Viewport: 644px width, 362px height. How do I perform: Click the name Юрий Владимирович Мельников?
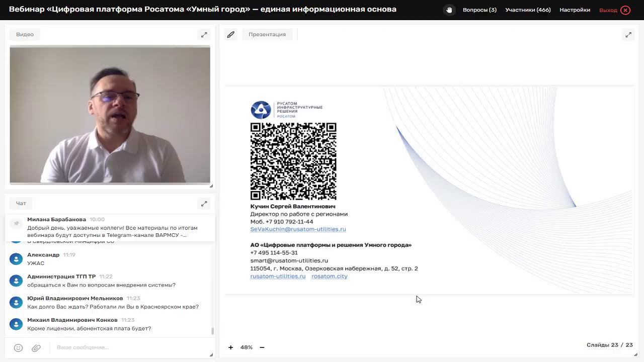coord(75,298)
